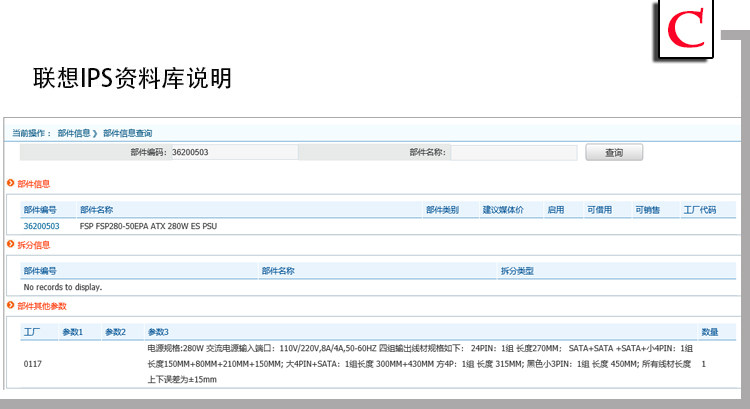Click the 部件其他参数 section title

click(x=42, y=306)
